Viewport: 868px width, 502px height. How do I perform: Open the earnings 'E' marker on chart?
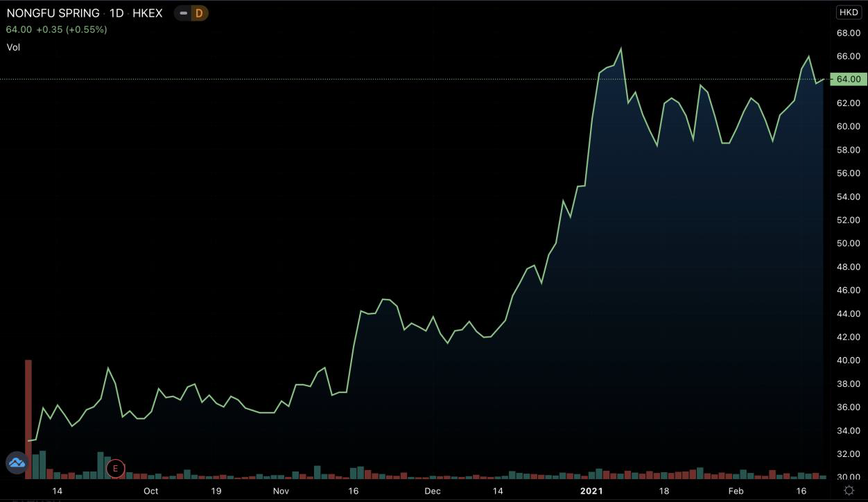[115, 469]
